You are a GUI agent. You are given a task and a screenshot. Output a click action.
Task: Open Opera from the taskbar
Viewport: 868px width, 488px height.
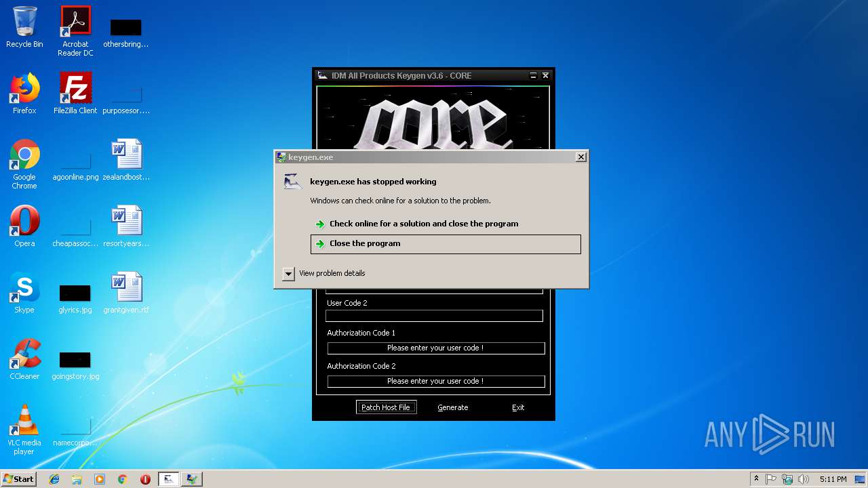point(145,479)
